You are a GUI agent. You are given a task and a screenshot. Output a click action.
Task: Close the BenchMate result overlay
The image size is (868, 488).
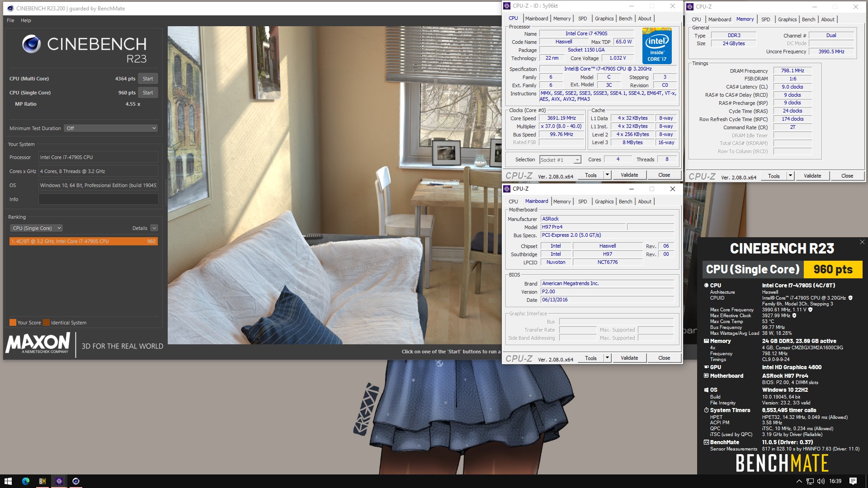pyautogui.click(x=862, y=242)
